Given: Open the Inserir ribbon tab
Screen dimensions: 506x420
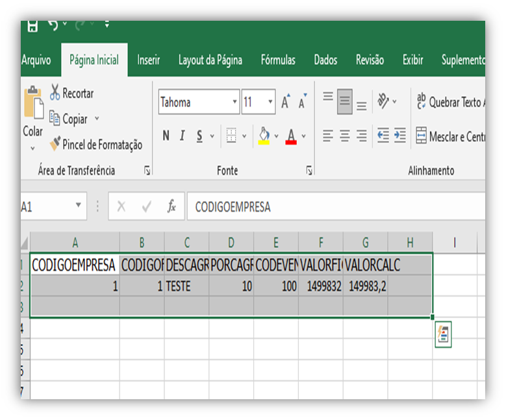Looking at the screenshot, I should (149, 60).
